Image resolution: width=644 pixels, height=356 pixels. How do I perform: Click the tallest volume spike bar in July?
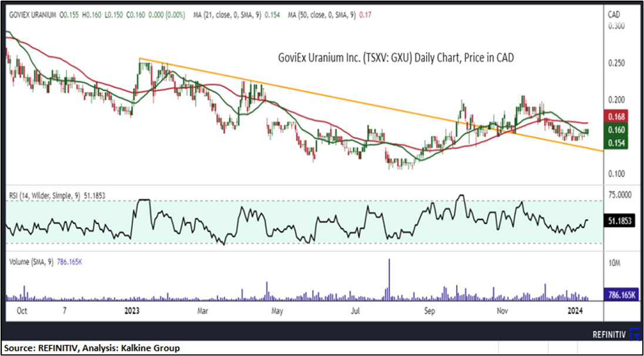coord(389,280)
